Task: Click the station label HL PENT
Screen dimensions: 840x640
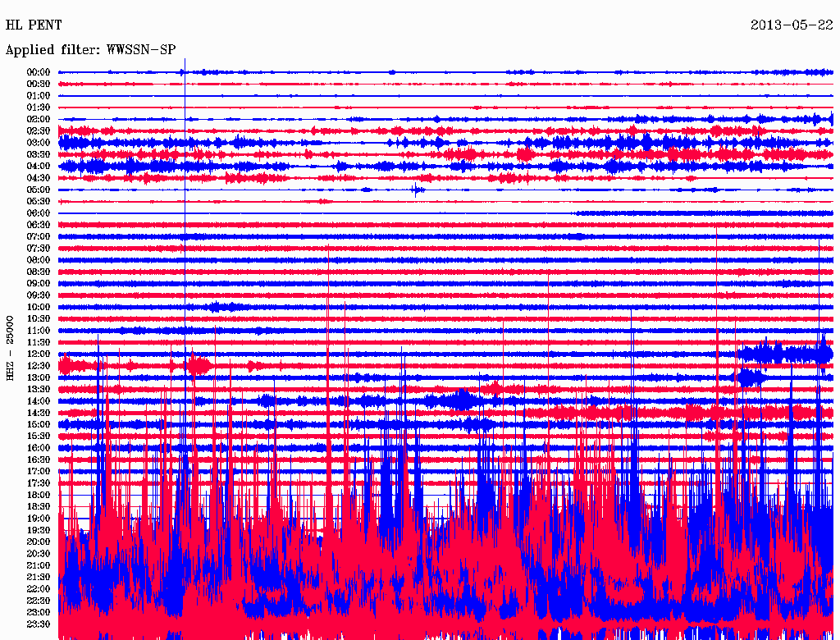Action: pos(33,25)
